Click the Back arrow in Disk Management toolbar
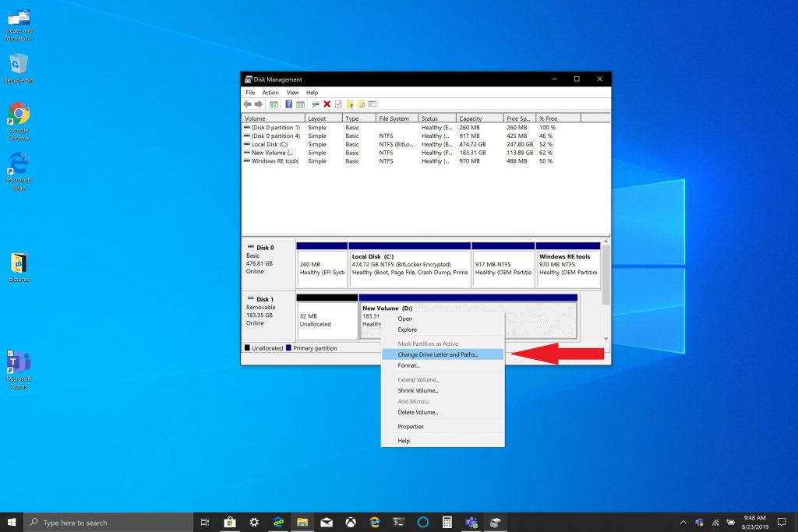 [x=247, y=104]
